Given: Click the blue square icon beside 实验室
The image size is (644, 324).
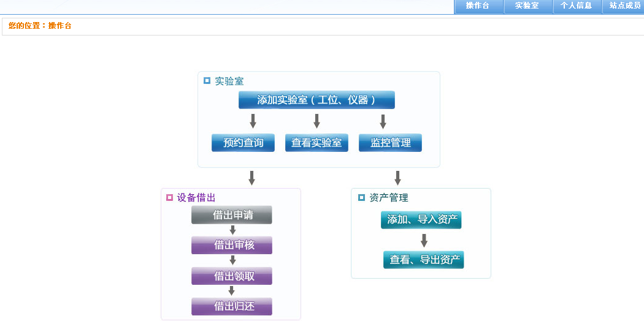Looking at the screenshot, I should coord(207,80).
